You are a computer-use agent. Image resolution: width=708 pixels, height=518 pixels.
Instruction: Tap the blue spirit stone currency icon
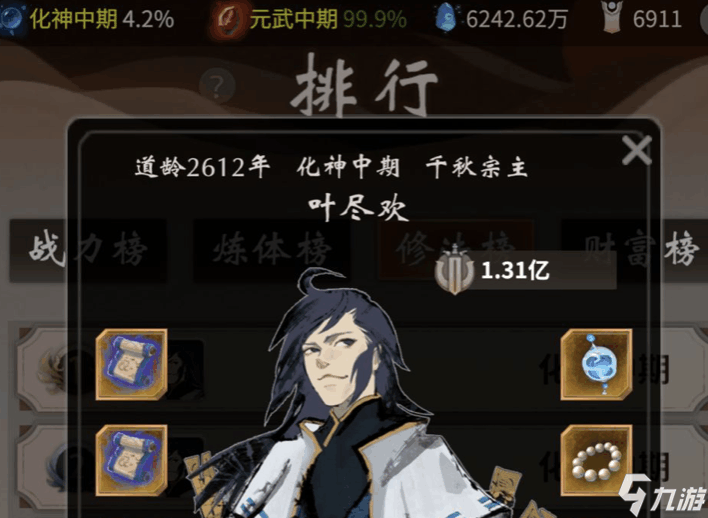point(446,18)
